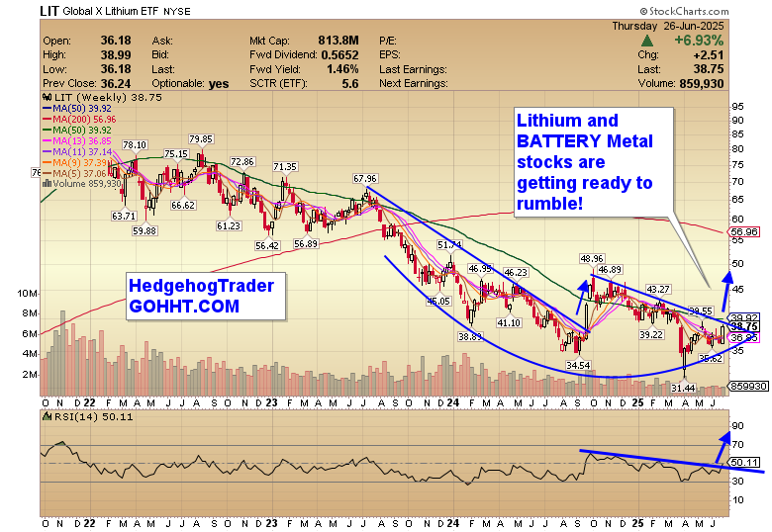Click the 2M volume axis label

pyautogui.click(x=30, y=374)
